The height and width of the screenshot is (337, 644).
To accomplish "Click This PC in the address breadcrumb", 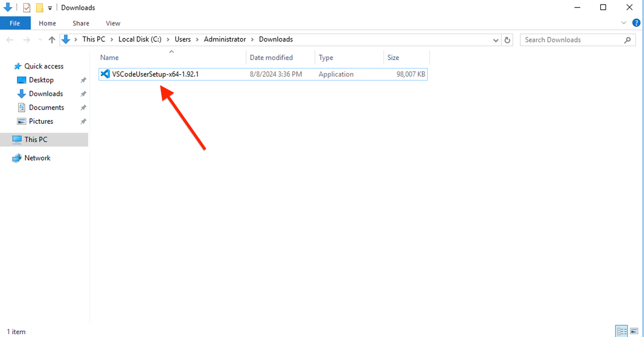I will click(94, 39).
